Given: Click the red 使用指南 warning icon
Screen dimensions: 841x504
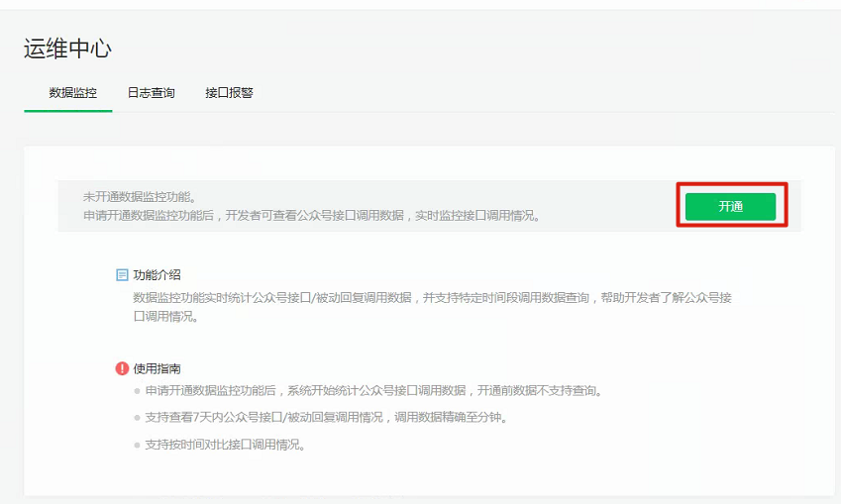Looking at the screenshot, I should click(x=122, y=368).
